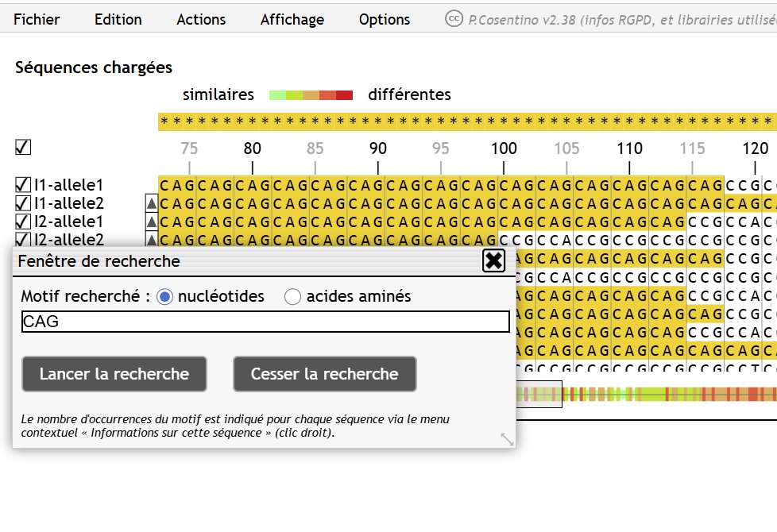
Task: Uncheck the I1-allele1 sequence checkbox
Action: pos(23,185)
